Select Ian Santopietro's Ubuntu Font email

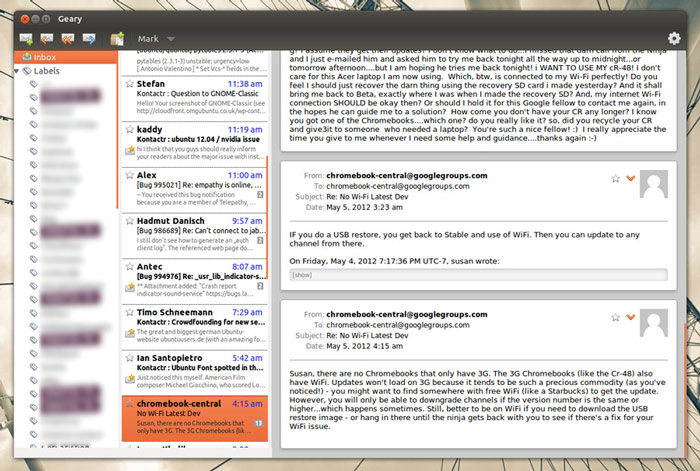point(195,371)
